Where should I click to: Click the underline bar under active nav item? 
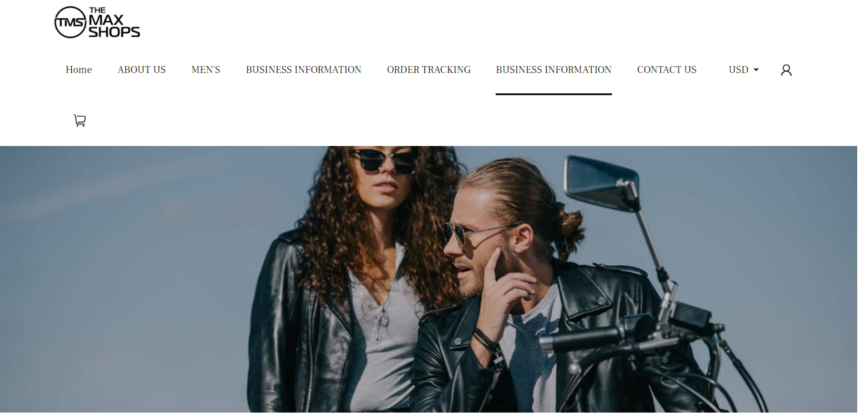tap(553, 94)
